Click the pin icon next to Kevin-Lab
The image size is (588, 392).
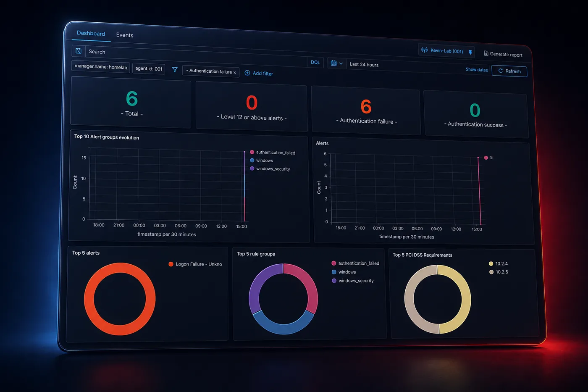pyautogui.click(x=470, y=52)
